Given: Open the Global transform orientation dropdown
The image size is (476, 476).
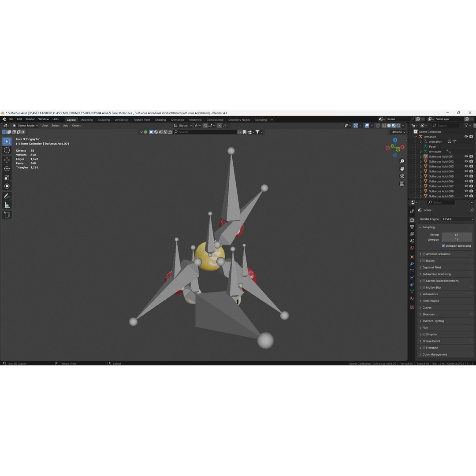Looking at the screenshot, I should click(x=183, y=126).
